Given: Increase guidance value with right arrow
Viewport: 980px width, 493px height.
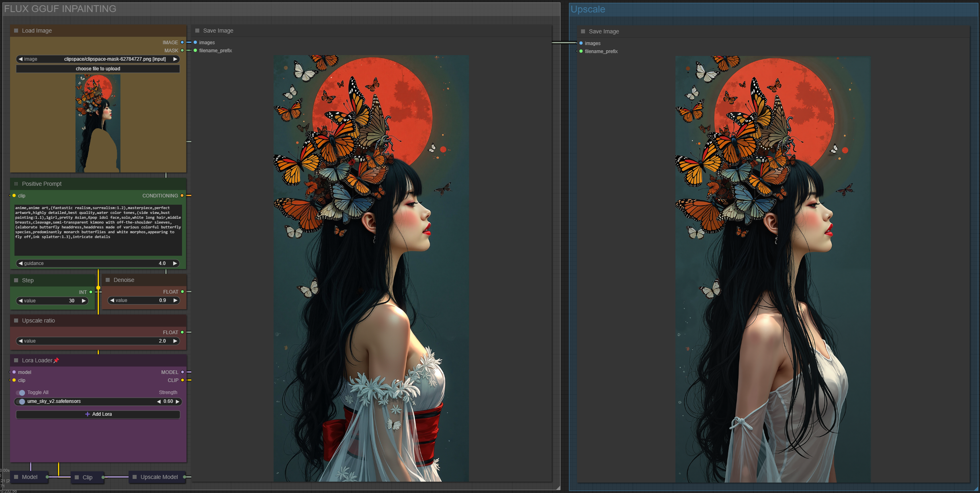Looking at the screenshot, I should point(175,263).
